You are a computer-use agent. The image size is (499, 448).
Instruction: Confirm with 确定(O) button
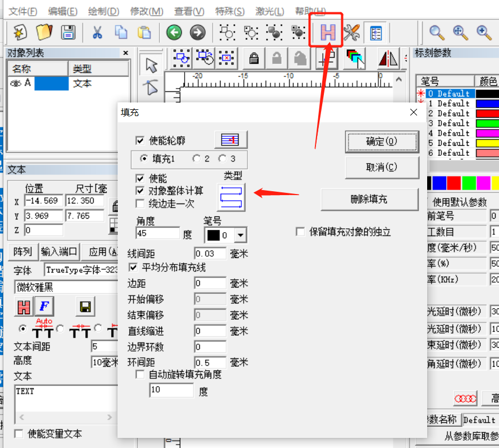click(382, 141)
